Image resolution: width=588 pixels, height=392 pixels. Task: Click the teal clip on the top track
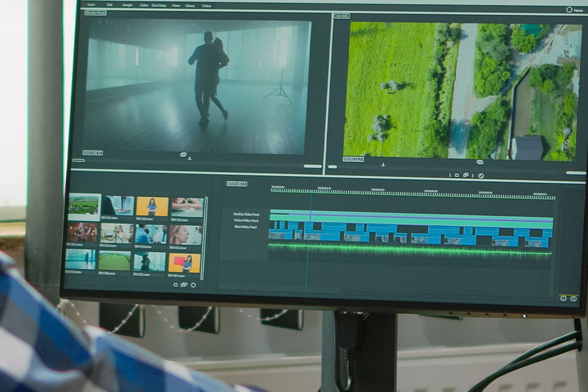[x=412, y=219]
